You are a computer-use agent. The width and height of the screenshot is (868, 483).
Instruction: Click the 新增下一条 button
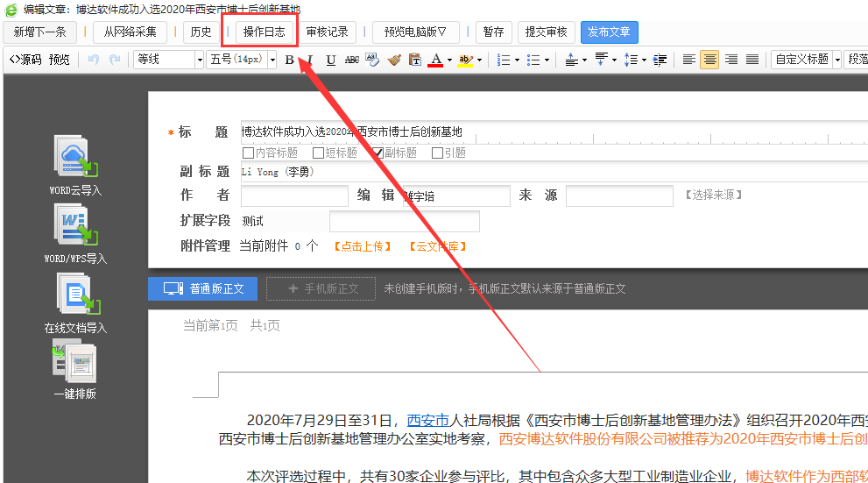40,32
